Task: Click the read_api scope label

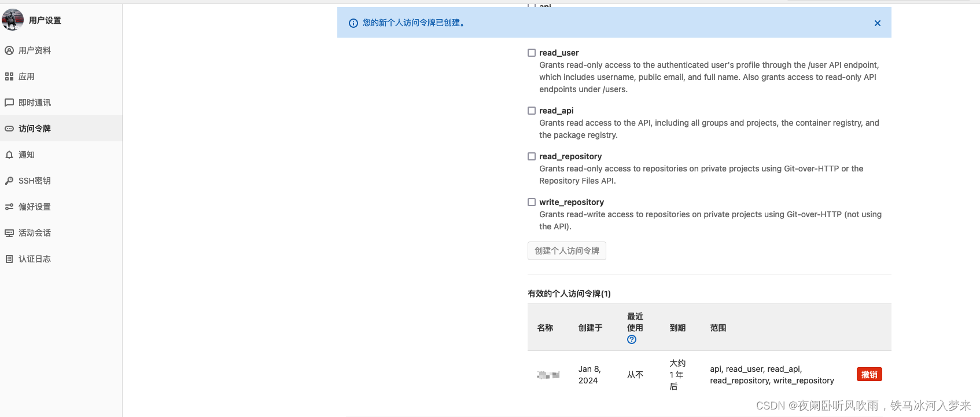Action: point(557,111)
